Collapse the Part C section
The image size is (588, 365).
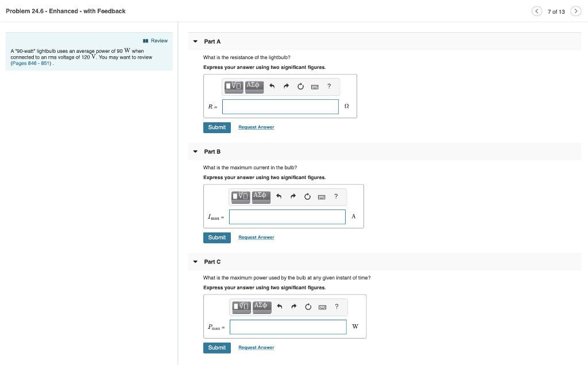(195, 262)
